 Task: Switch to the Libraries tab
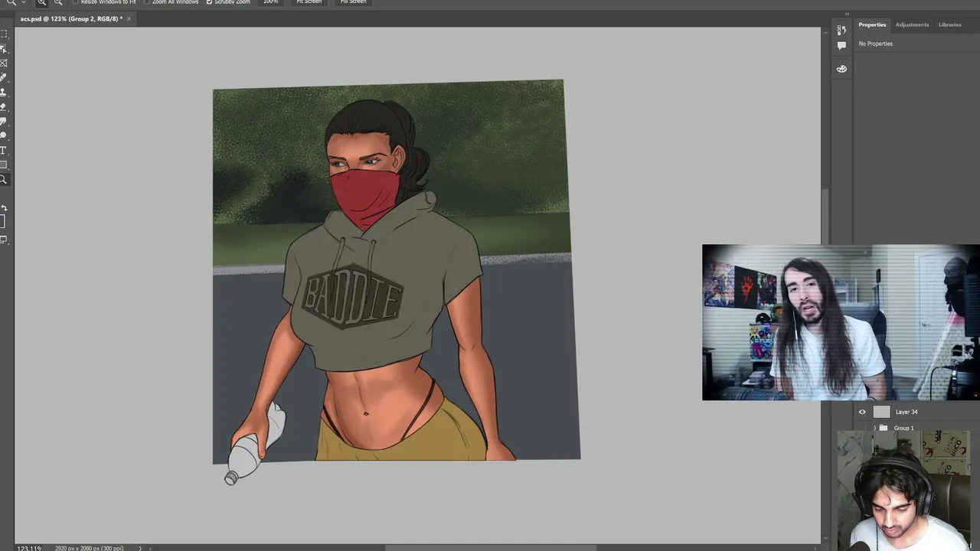(949, 24)
